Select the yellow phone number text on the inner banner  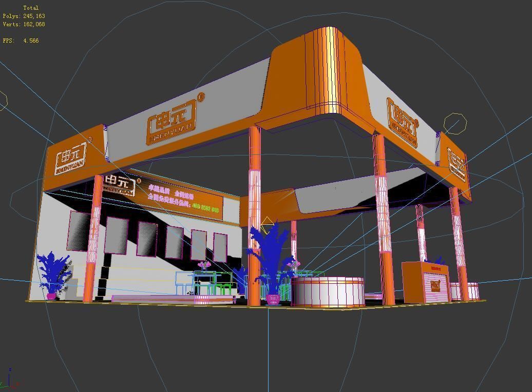point(205,207)
